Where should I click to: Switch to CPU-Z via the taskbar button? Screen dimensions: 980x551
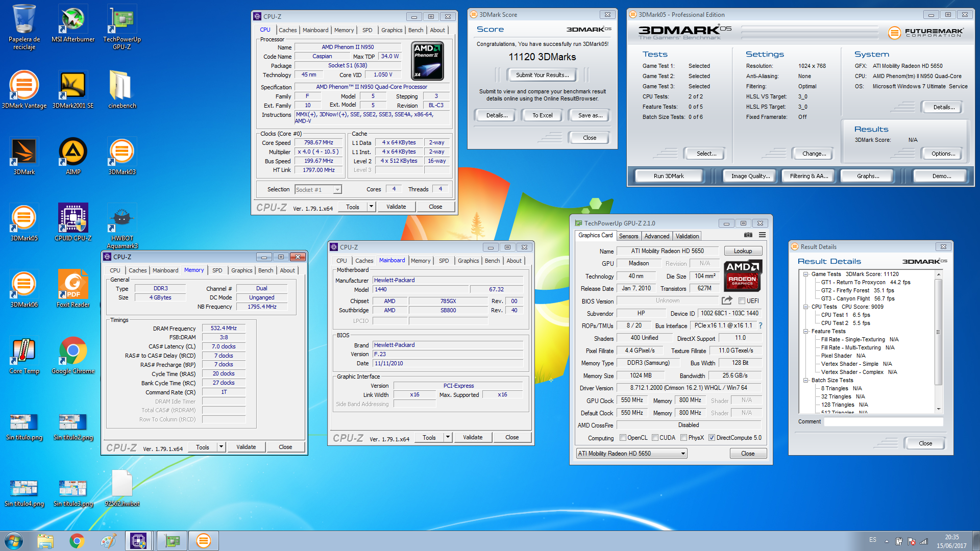[138, 541]
